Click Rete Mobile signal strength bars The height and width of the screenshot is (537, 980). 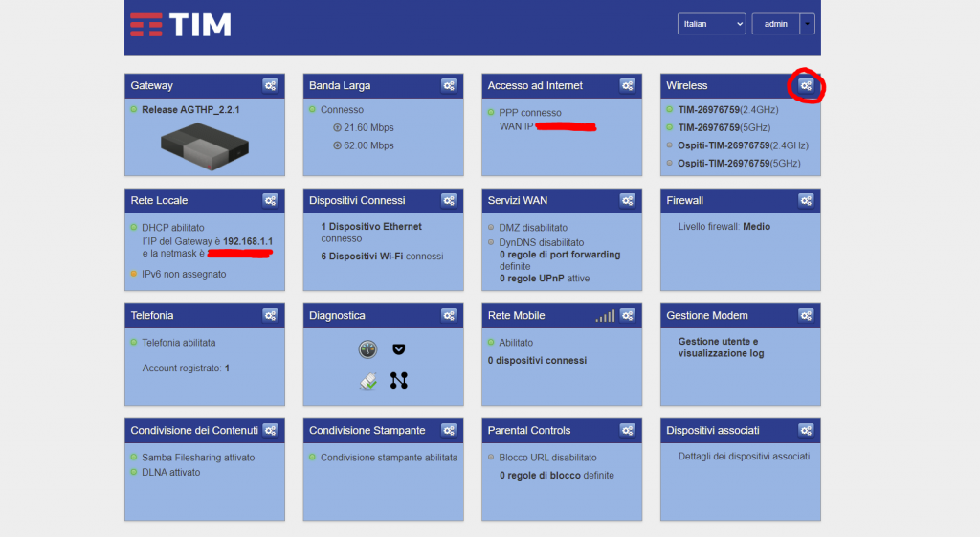(x=604, y=316)
